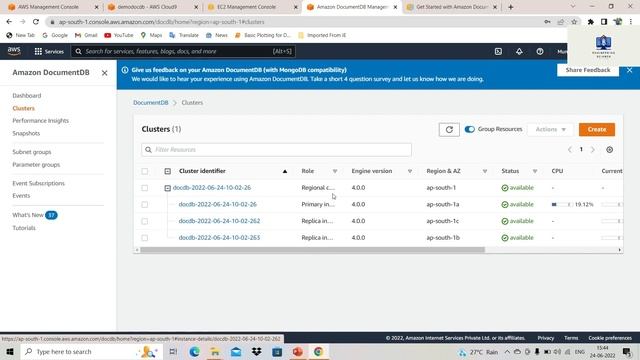640x360 pixels.
Task: Switch to EC2 Management Console tab
Action: 252,7
